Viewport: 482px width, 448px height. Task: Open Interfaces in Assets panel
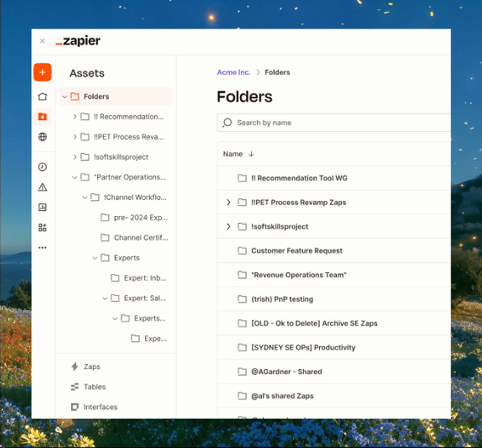(x=100, y=407)
